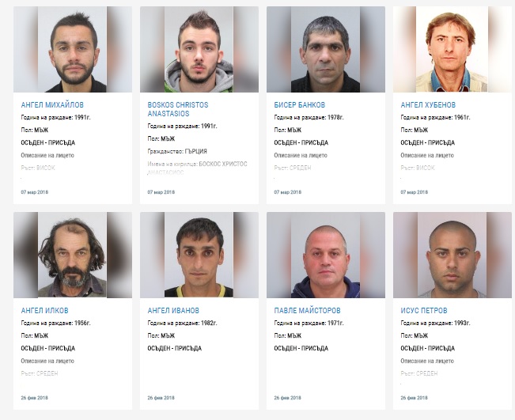Open BOSKOS CHRISTOS ANASTASIOS name link
Image resolution: width=515 pixels, height=420 pixels.
(x=178, y=109)
